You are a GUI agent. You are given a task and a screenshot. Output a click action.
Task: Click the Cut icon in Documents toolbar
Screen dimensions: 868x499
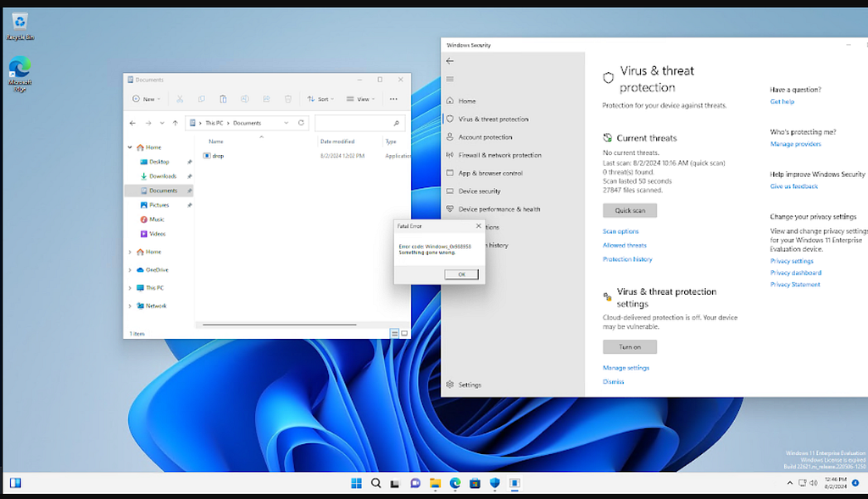180,99
